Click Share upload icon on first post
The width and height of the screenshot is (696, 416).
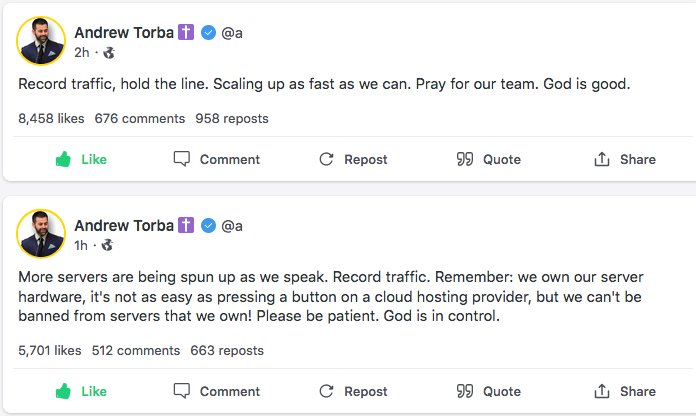[602, 159]
